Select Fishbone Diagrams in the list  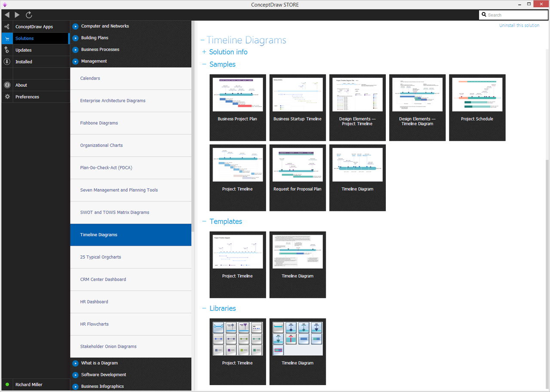click(x=131, y=123)
